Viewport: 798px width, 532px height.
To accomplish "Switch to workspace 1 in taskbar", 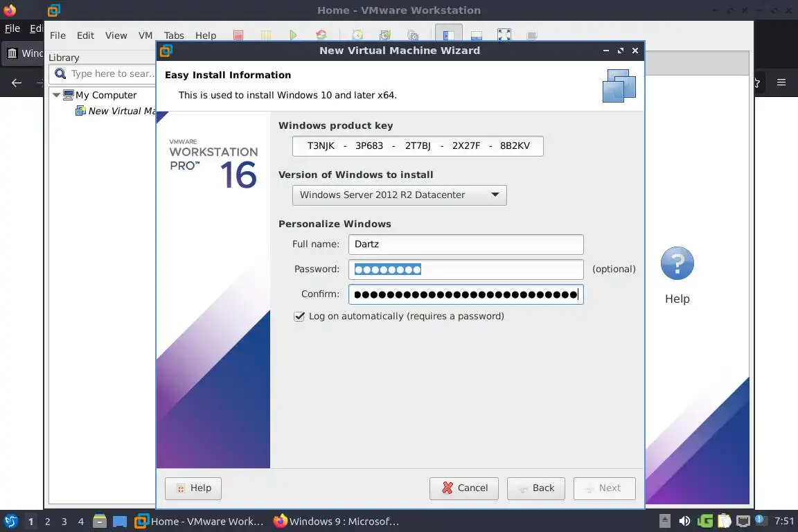I will (30, 522).
